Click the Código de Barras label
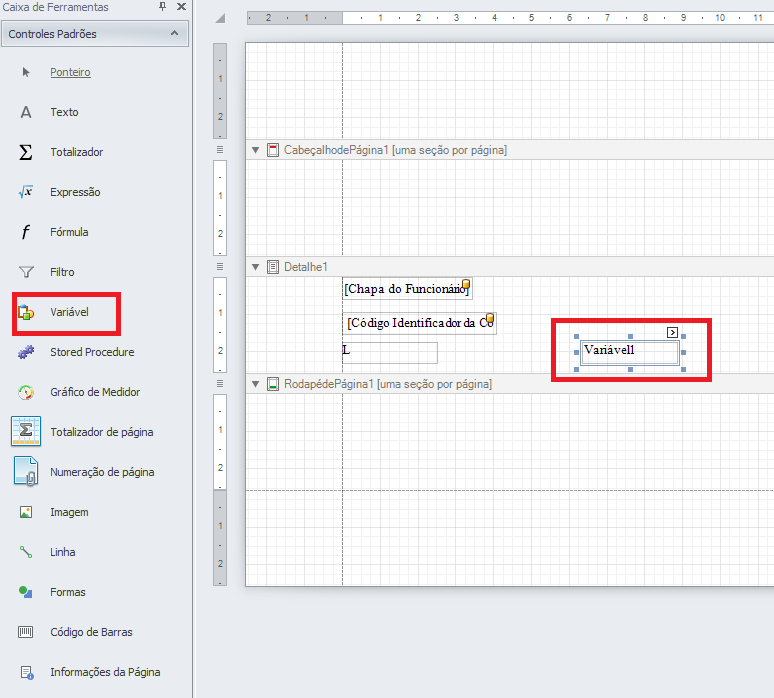 click(x=91, y=632)
